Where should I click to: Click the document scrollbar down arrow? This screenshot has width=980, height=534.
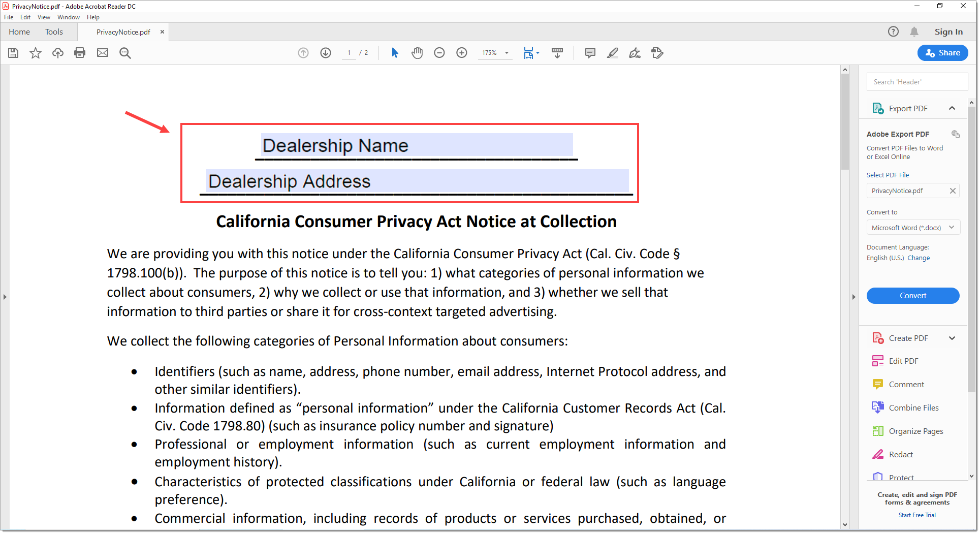click(x=845, y=525)
